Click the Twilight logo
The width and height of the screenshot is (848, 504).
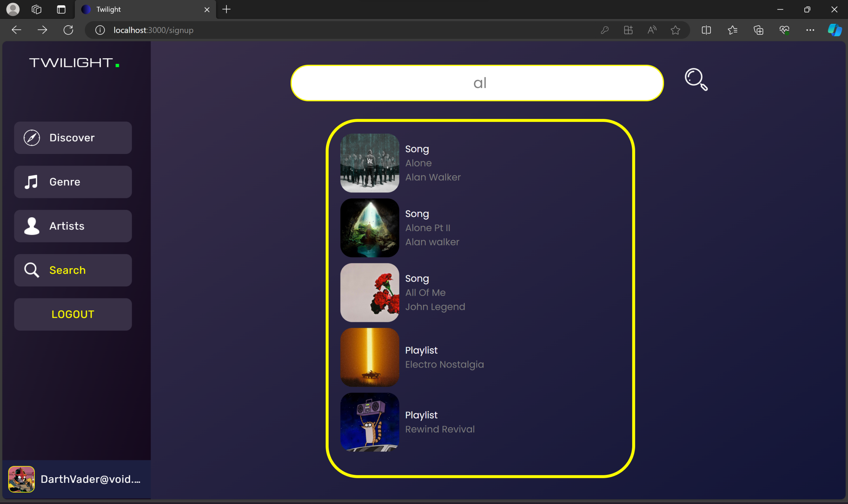click(74, 63)
